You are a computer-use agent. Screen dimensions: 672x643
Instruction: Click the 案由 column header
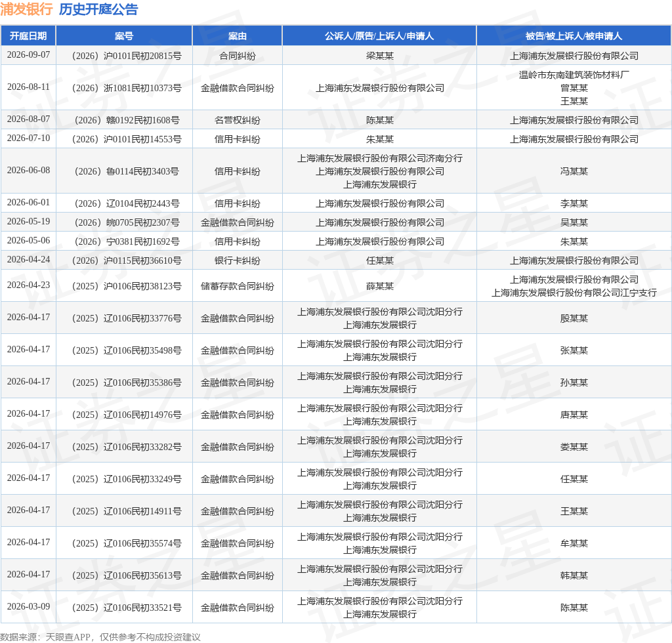pyautogui.click(x=238, y=36)
